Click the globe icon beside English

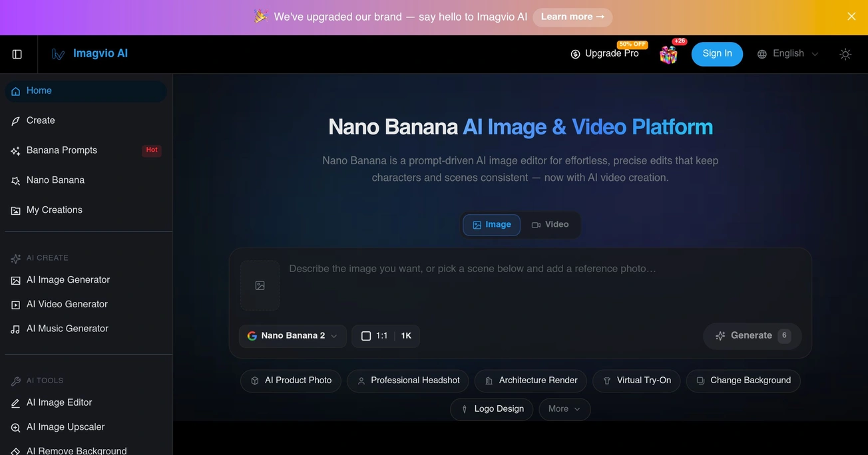(762, 55)
